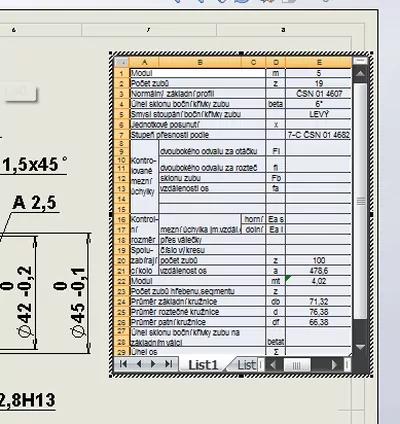Image resolution: width=400 pixels, height=424 pixels.
Task: Click the 'dolní' cell in row 17
Action: [x=253, y=229]
